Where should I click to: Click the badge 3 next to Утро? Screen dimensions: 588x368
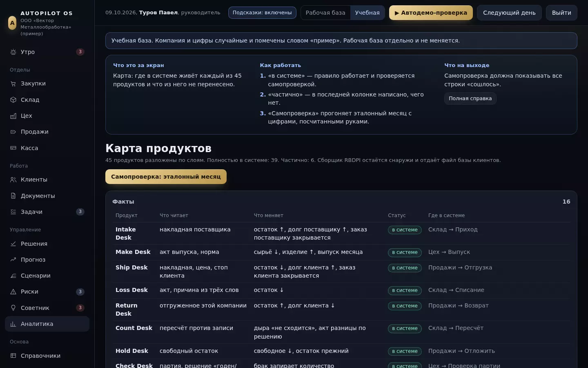[80, 52]
